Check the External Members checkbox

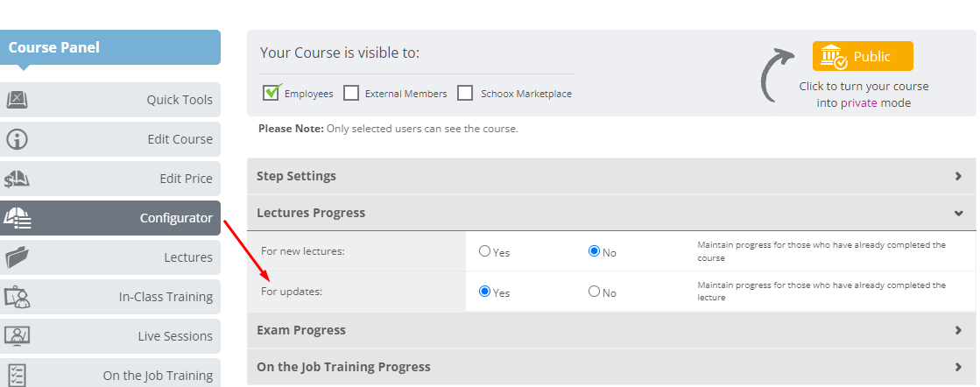[351, 93]
